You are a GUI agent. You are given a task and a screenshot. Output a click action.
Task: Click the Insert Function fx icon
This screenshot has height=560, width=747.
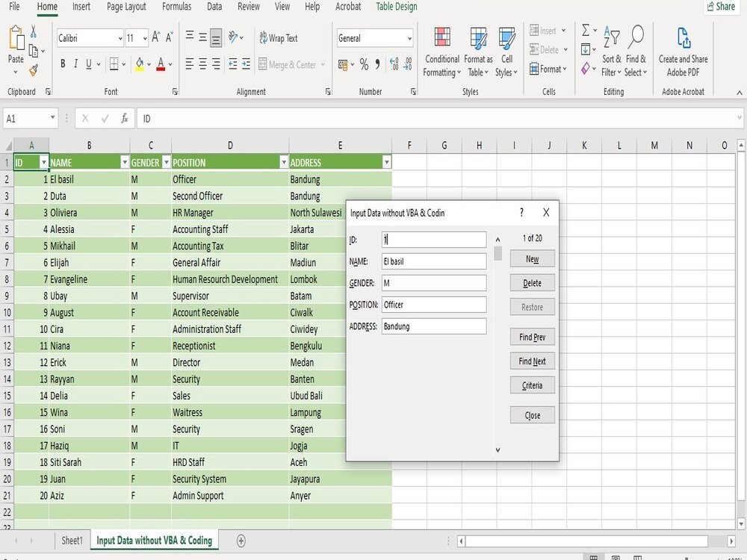tap(124, 118)
